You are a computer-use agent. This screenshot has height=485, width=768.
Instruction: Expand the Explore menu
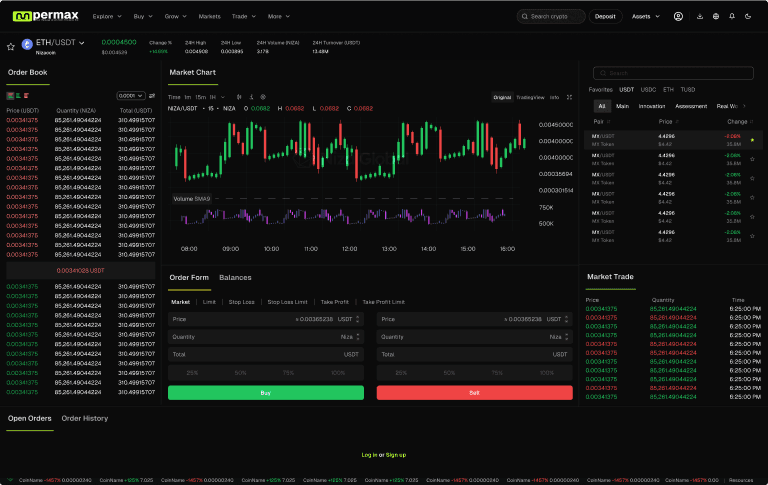pos(107,17)
